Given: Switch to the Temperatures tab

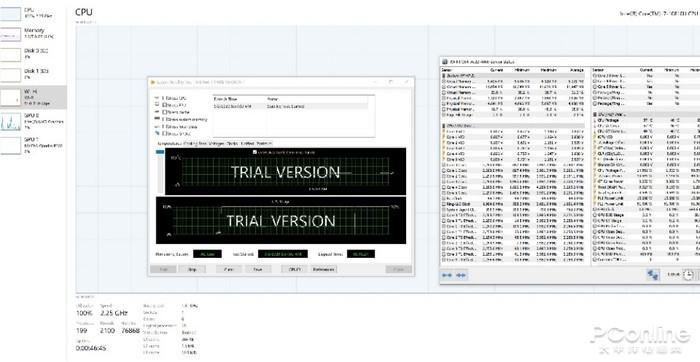Looking at the screenshot, I should (x=169, y=143).
